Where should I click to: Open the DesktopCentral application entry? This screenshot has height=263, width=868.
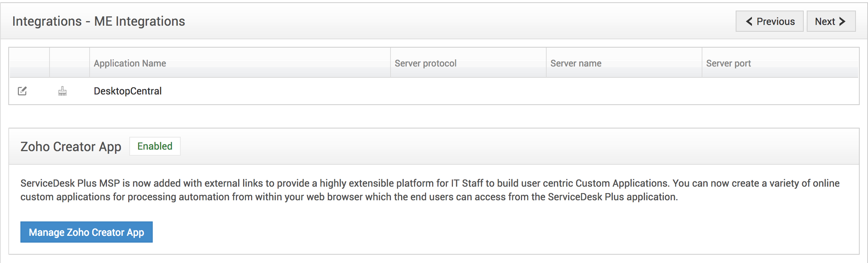[x=127, y=91]
